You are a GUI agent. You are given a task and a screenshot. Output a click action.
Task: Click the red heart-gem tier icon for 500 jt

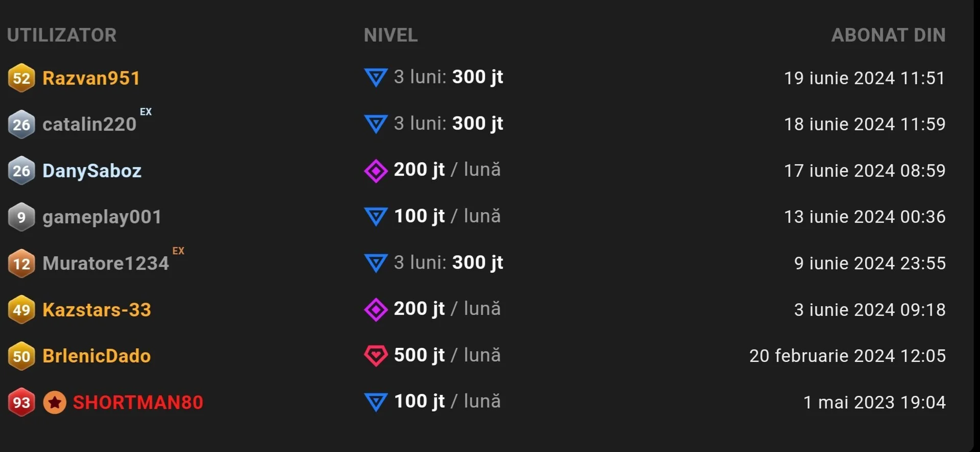(x=376, y=356)
